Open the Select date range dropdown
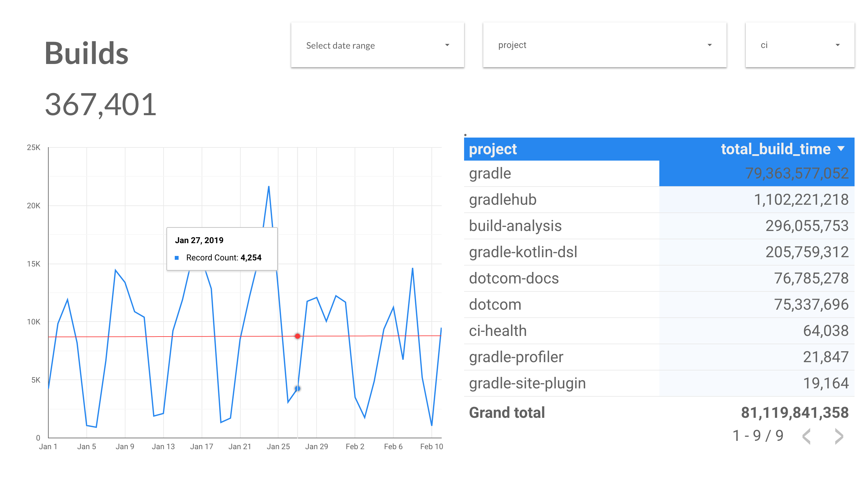The width and height of the screenshot is (868, 485). [x=377, y=45]
